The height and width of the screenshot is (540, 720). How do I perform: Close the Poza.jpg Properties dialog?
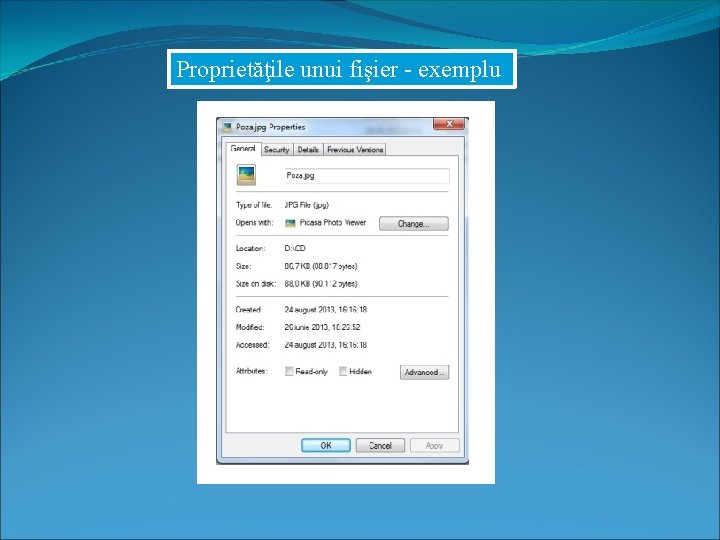click(449, 124)
